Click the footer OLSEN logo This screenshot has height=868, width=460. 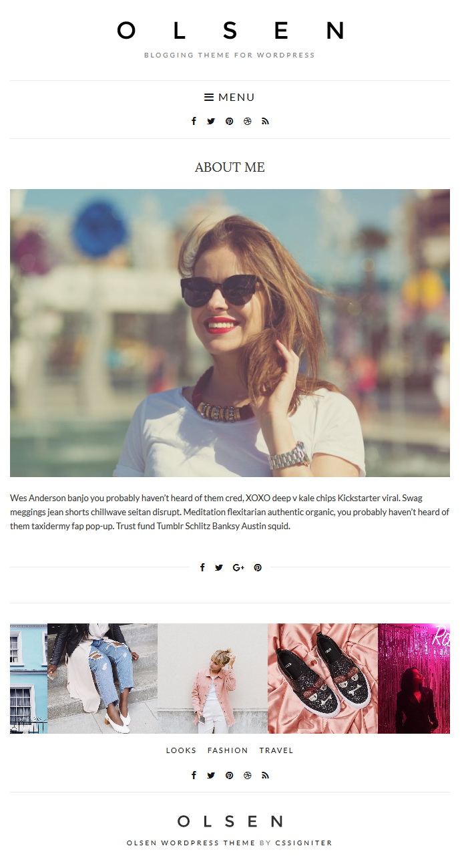230,821
